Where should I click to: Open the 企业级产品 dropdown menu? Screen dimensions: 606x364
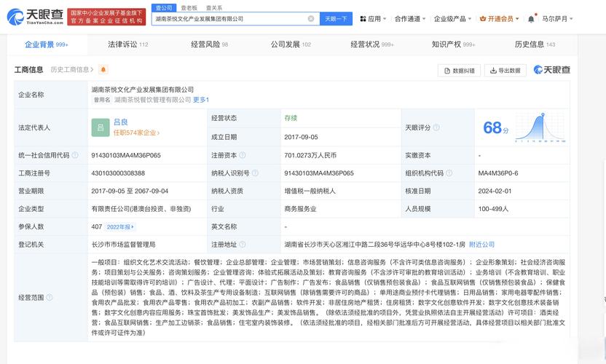click(x=452, y=18)
